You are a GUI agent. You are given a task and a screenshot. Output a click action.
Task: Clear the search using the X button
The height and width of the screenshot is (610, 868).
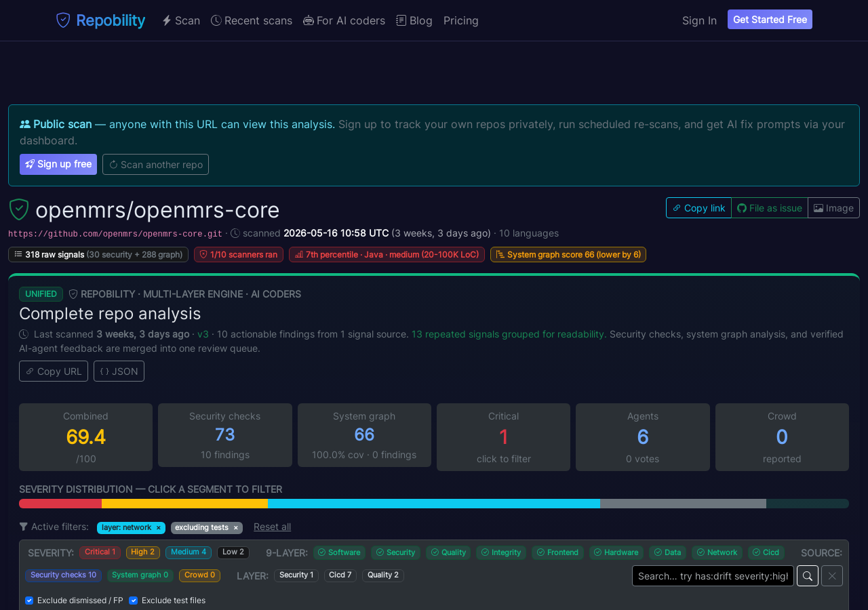[832, 576]
